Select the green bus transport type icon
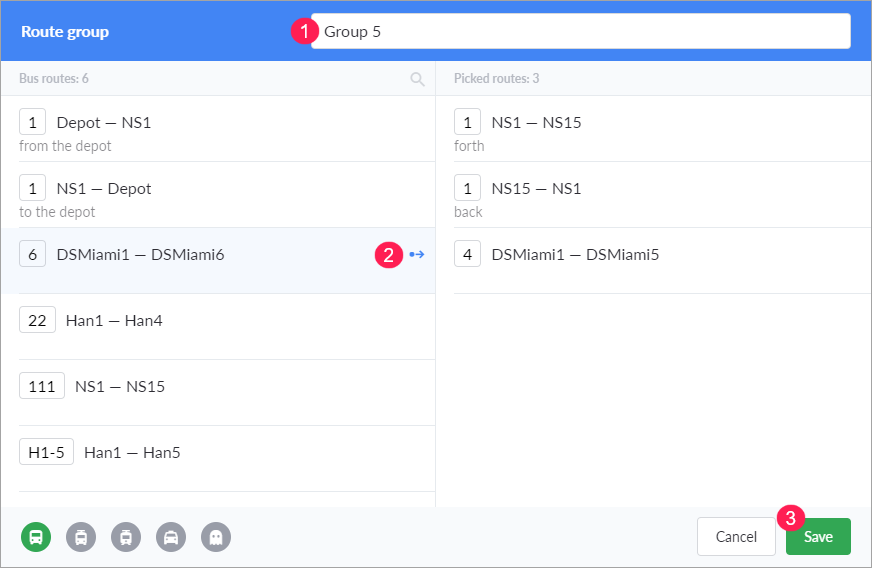The height and width of the screenshot is (568, 872). [35, 537]
